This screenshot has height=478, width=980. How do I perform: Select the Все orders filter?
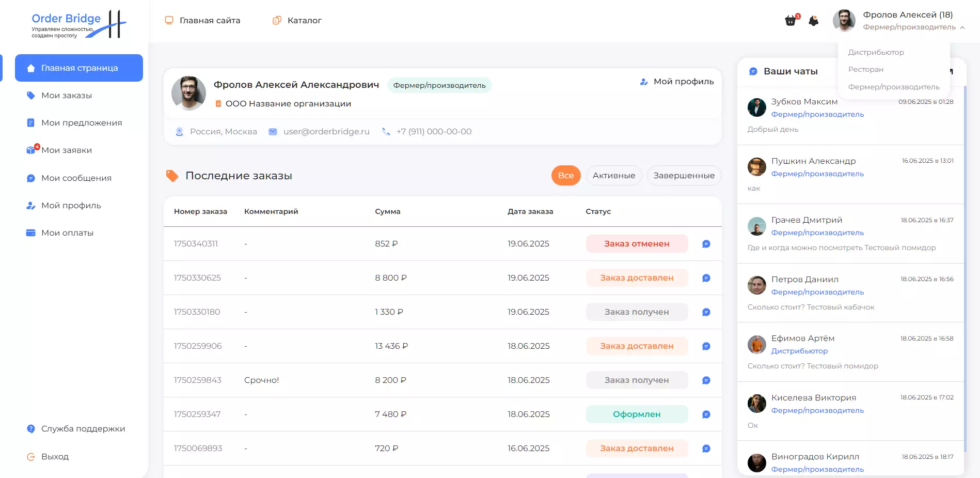(565, 176)
